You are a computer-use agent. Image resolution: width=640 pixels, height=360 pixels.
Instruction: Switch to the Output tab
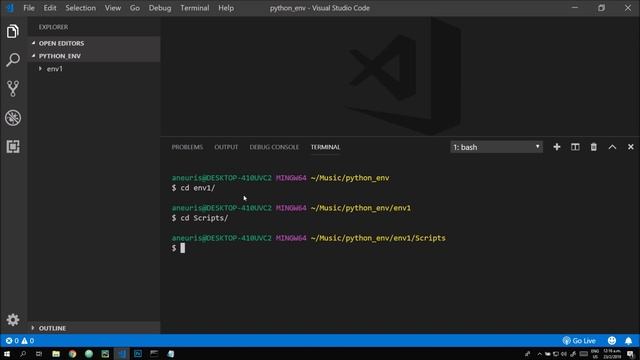[226, 147]
